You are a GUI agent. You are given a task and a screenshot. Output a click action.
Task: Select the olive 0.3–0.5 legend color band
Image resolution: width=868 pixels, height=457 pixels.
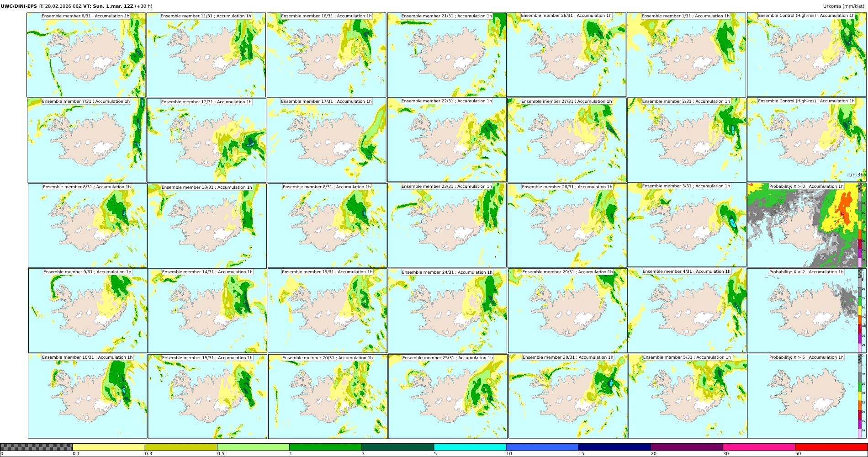coord(181,447)
